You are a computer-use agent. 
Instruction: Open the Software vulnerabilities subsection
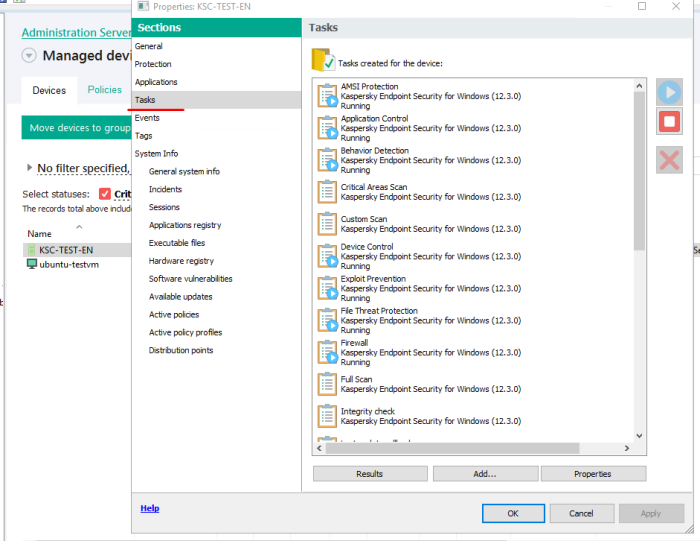[191, 279]
